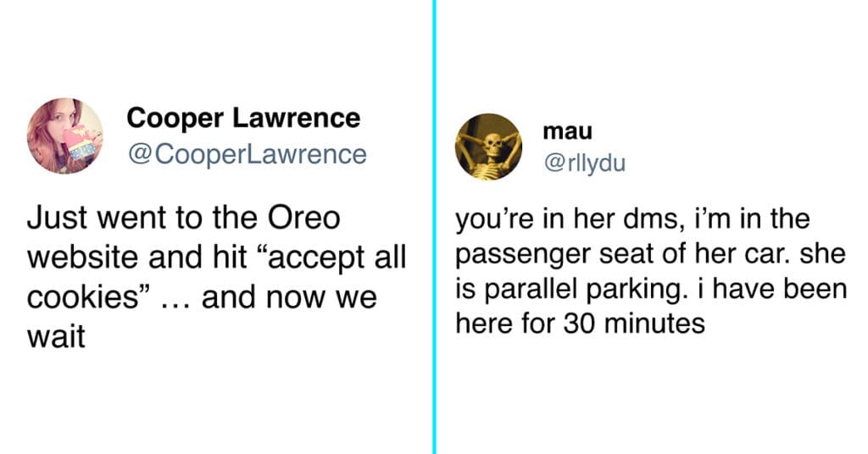Click the word Oreo in the tweet
Viewport: 868px width, 454px height.
click(x=304, y=218)
